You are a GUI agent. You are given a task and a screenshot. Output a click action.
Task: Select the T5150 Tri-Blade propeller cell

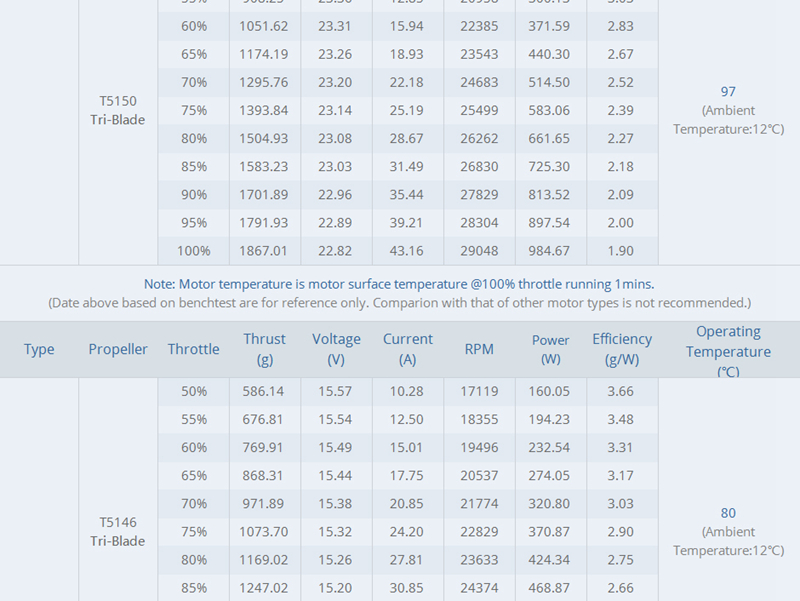tap(118, 110)
